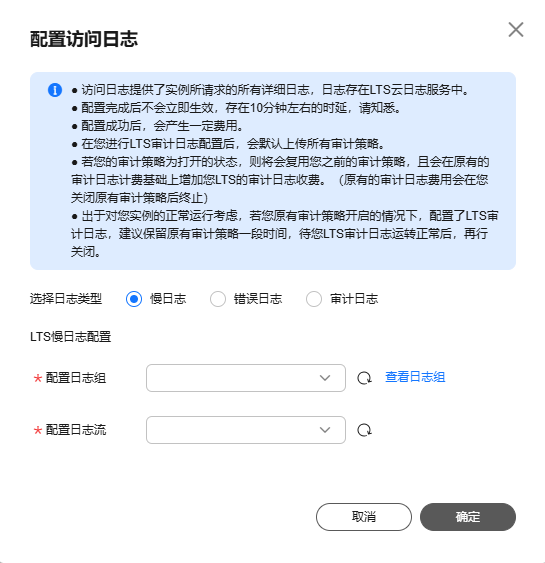The height and width of the screenshot is (563, 545).
Task: Click the blue info icon in notice
Action: (55, 90)
